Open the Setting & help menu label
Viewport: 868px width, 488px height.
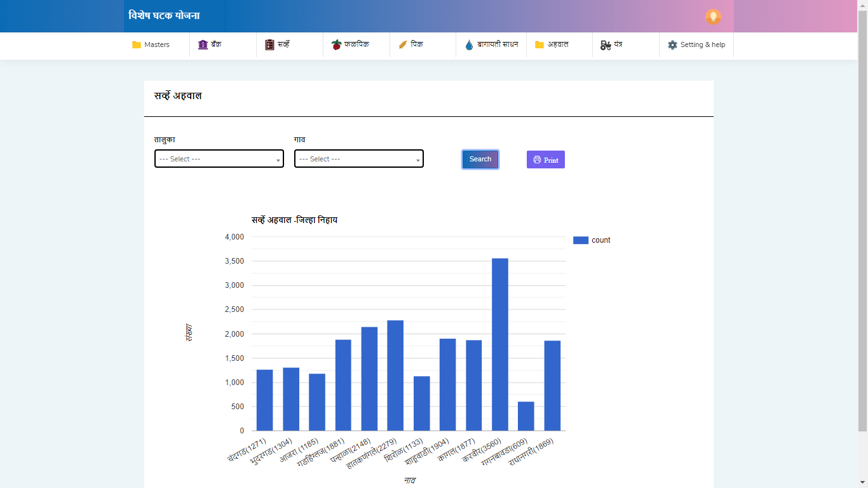point(703,44)
